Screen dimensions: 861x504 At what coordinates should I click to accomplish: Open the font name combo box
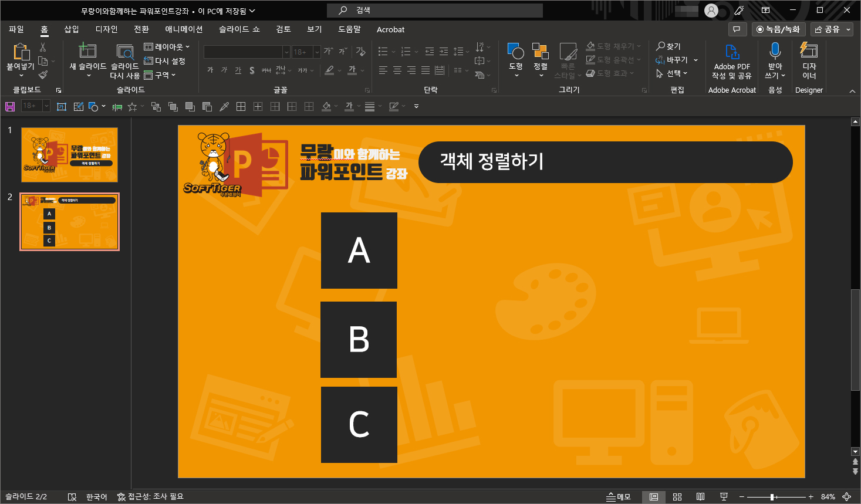[x=247, y=52]
